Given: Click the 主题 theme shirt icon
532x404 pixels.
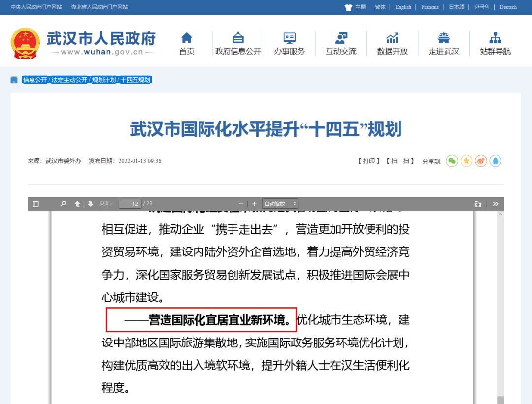Looking at the screenshot, I should click(x=348, y=7).
